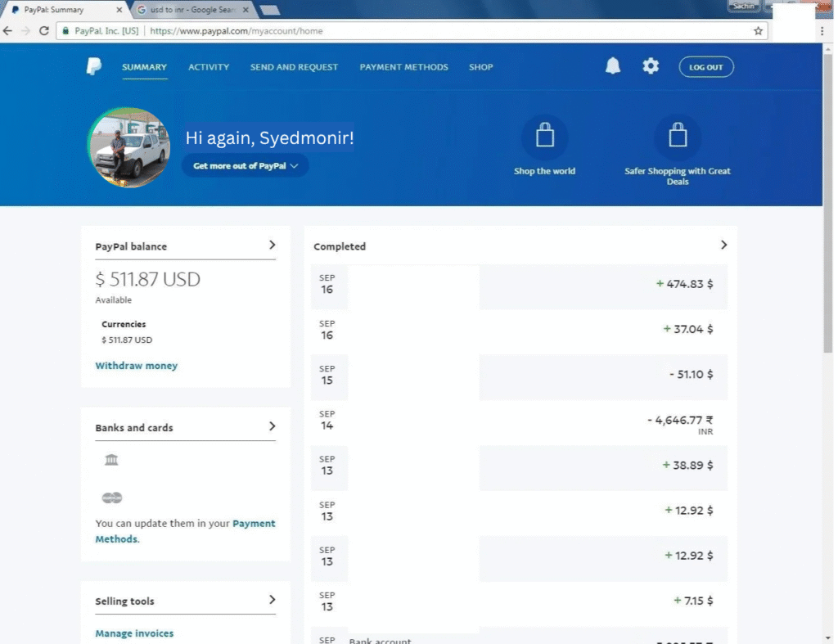The image size is (838, 644).
Task: Click Safer Shopping with Great Deals icon
Action: point(677,137)
